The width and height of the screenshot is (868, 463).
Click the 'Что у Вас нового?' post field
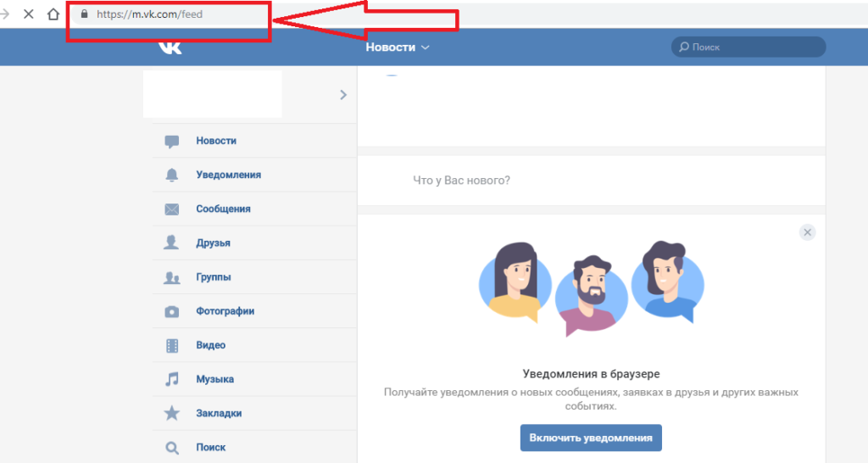pos(591,181)
